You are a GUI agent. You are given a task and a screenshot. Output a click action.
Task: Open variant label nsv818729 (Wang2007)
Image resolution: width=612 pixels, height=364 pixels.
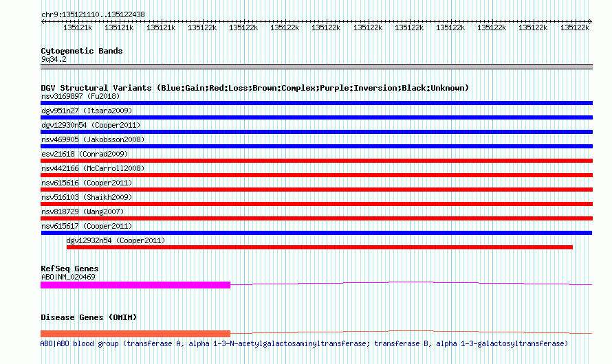coord(83,212)
